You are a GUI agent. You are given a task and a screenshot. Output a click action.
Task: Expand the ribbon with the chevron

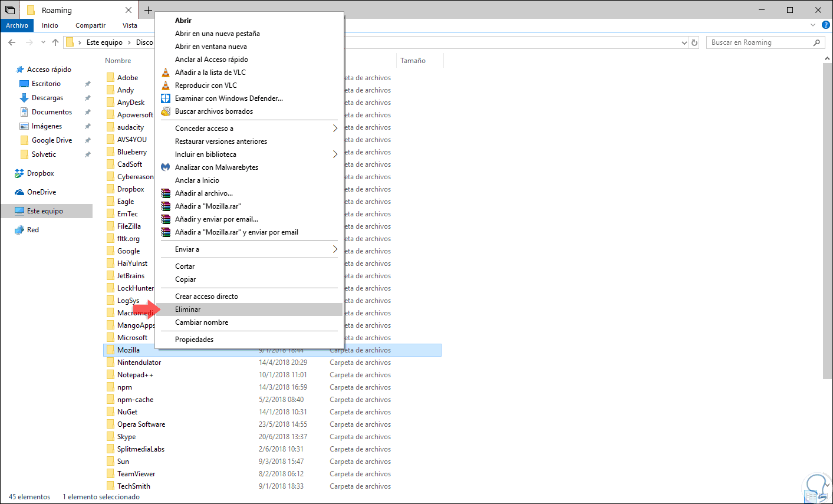pos(813,25)
